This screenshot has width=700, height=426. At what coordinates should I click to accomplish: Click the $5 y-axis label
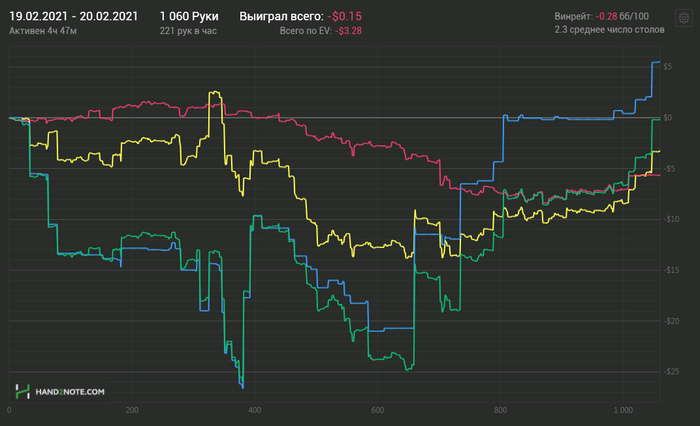[667, 67]
